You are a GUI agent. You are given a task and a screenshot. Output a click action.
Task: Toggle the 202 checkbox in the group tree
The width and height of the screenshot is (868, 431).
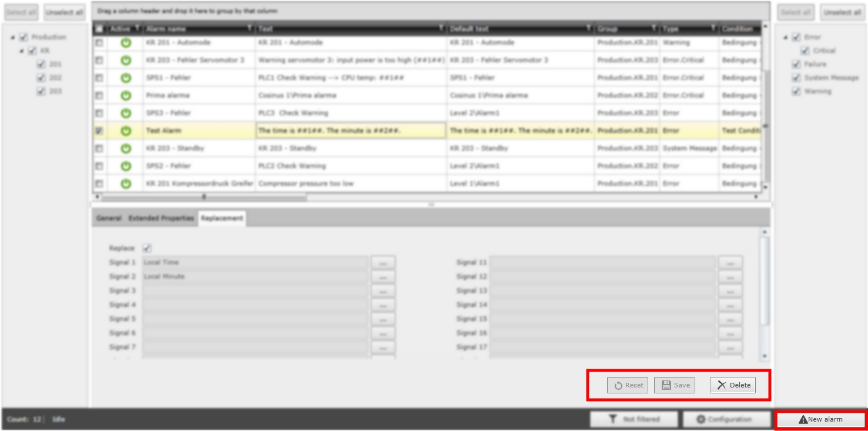tap(41, 78)
